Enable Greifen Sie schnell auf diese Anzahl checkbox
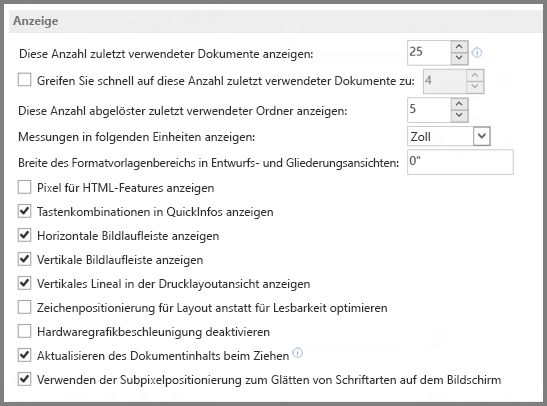This screenshot has width=547, height=406. [24, 80]
